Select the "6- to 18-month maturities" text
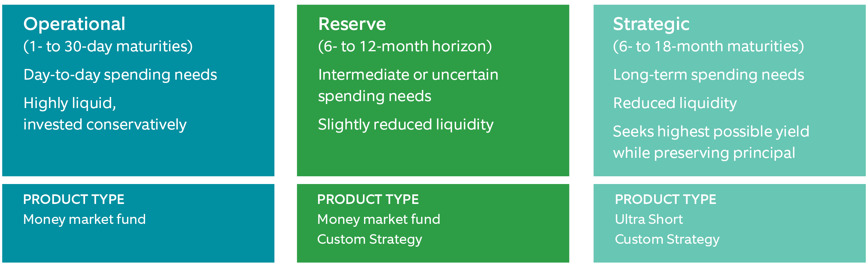Viewport: 868px width, 267px height. point(708,47)
